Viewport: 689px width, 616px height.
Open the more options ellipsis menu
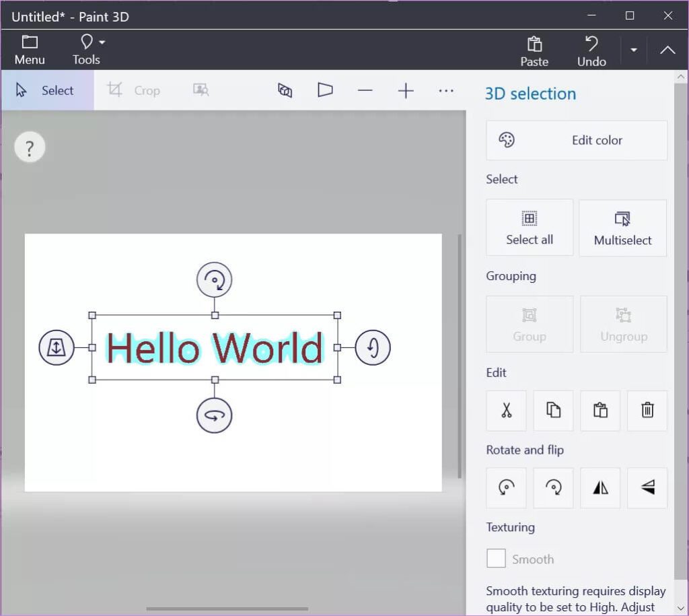446,90
